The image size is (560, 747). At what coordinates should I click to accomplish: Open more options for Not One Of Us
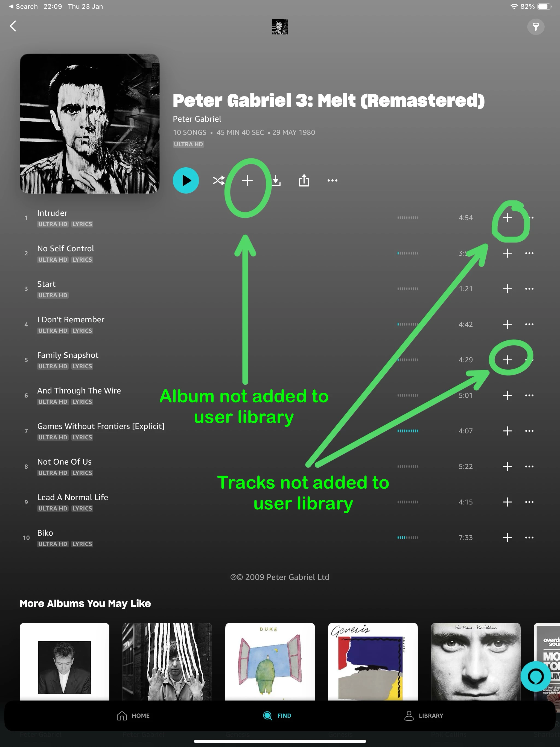(529, 466)
